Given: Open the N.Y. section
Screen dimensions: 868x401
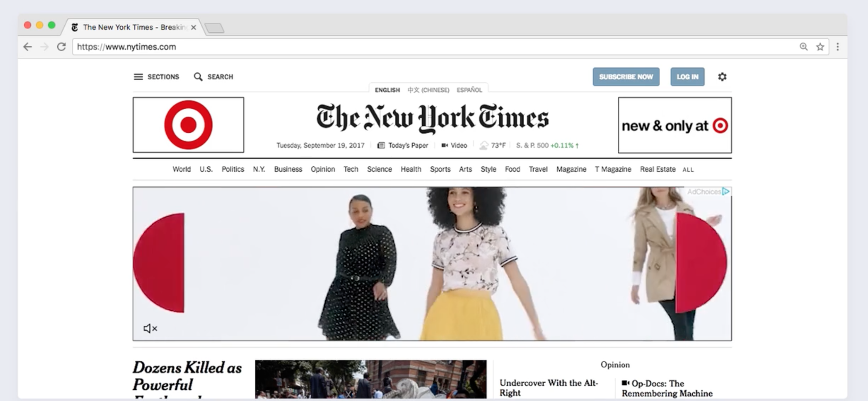Looking at the screenshot, I should coord(259,169).
